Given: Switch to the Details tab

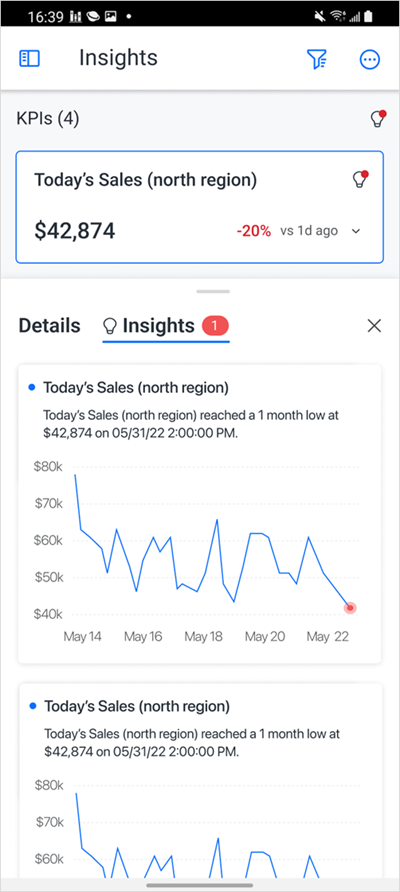Looking at the screenshot, I should [50, 326].
